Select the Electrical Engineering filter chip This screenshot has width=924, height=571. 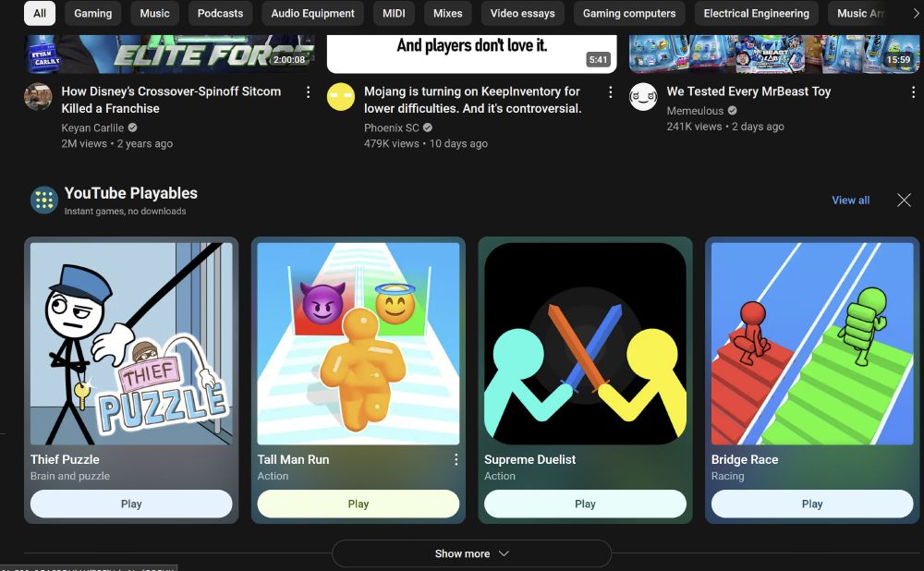click(x=756, y=14)
